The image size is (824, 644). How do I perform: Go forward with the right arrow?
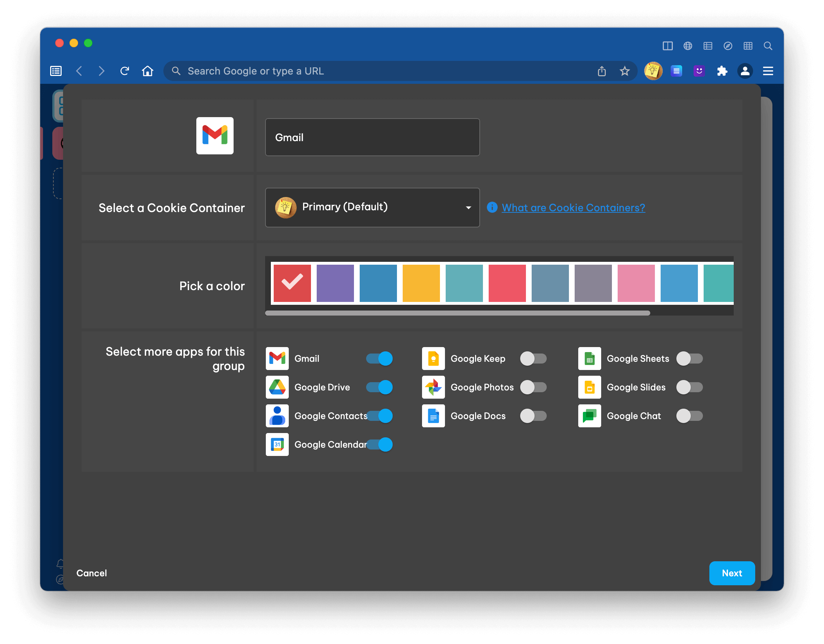coord(101,71)
